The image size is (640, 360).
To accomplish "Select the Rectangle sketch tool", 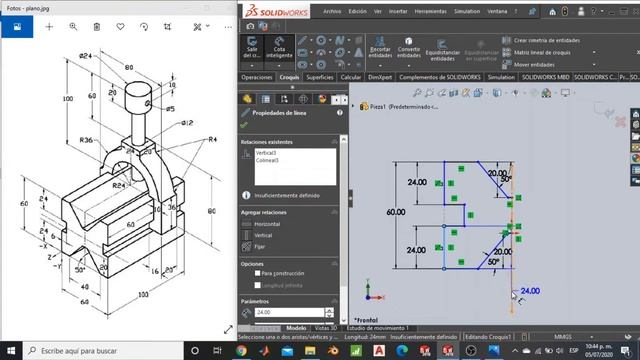I will pyautogui.click(x=302, y=53).
